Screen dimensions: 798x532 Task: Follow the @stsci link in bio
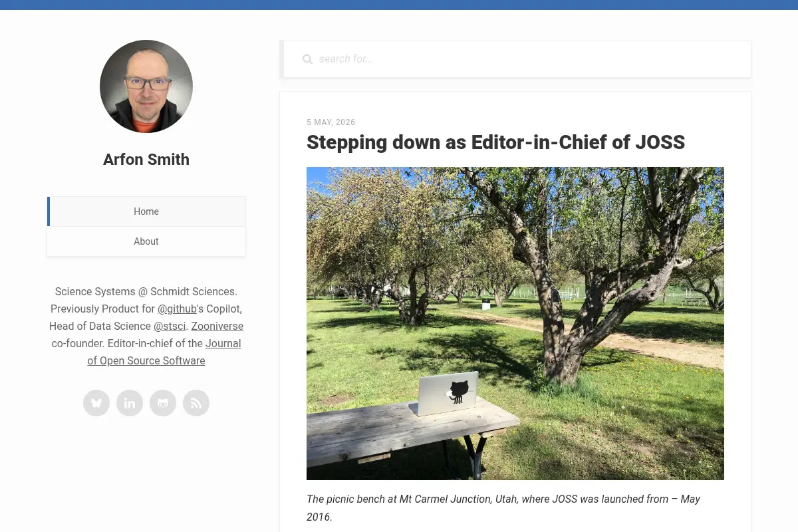170,326
